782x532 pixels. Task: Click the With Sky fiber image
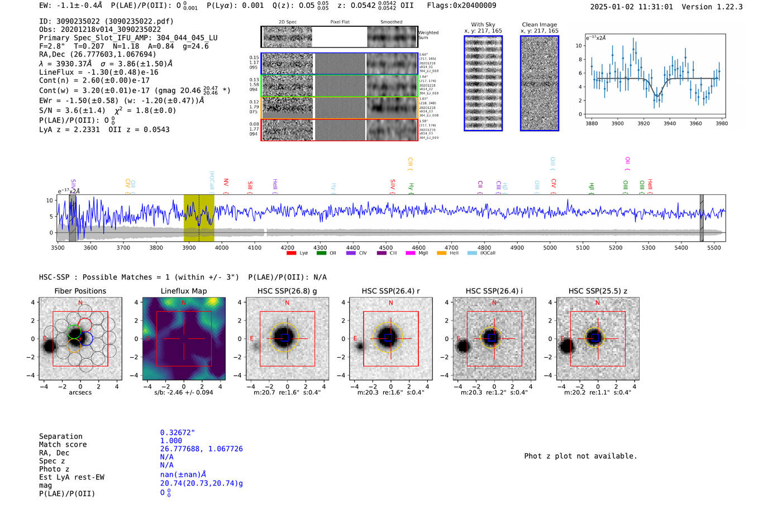tap(483, 83)
